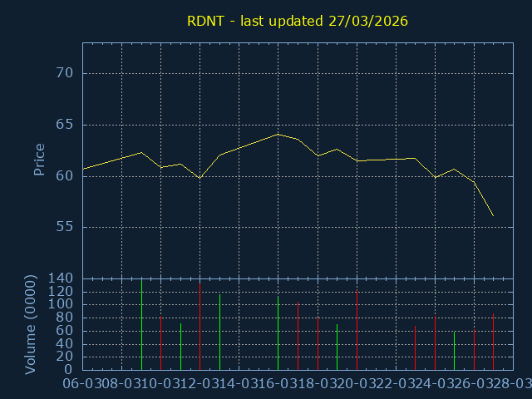Select the red volume bar at 18-03
This screenshot has height=399, width=532.
click(298, 336)
